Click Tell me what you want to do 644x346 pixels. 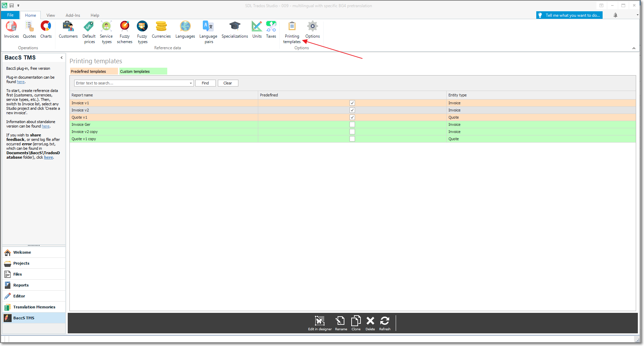pos(569,15)
